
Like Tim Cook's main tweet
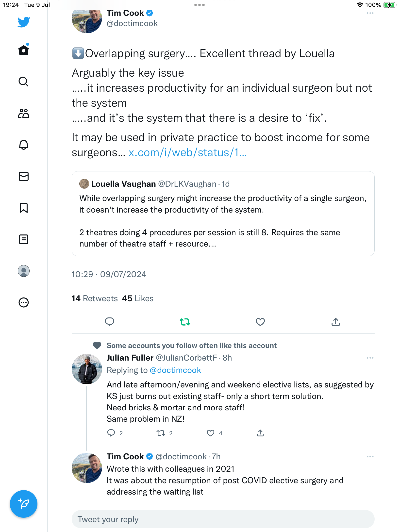point(260,322)
